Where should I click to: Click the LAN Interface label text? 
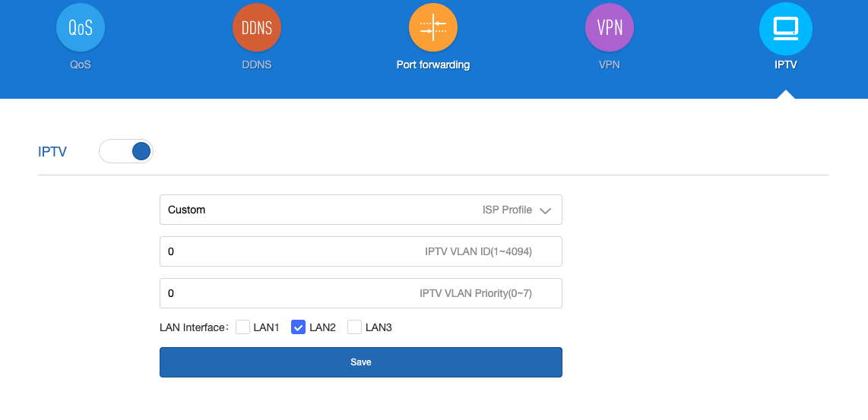(195, 327)
